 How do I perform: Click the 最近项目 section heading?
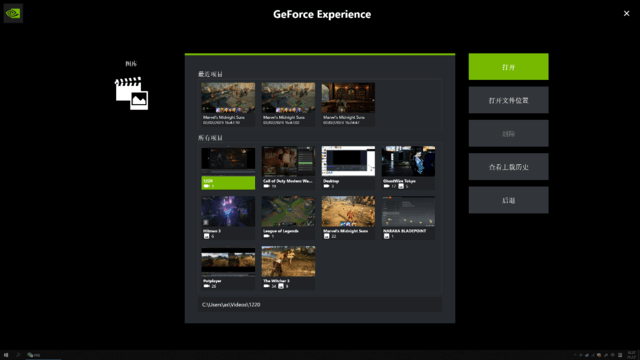(211, 74)
